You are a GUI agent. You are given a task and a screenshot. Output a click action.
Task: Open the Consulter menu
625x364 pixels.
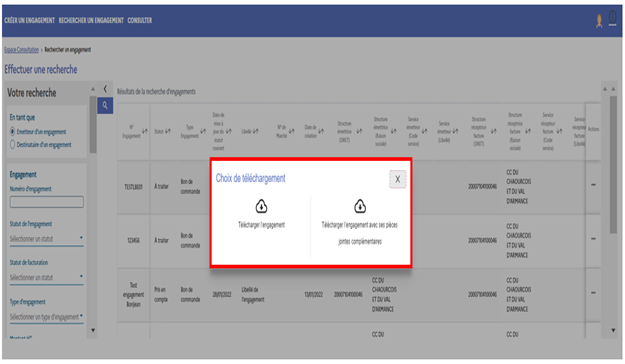pos(140,20)
